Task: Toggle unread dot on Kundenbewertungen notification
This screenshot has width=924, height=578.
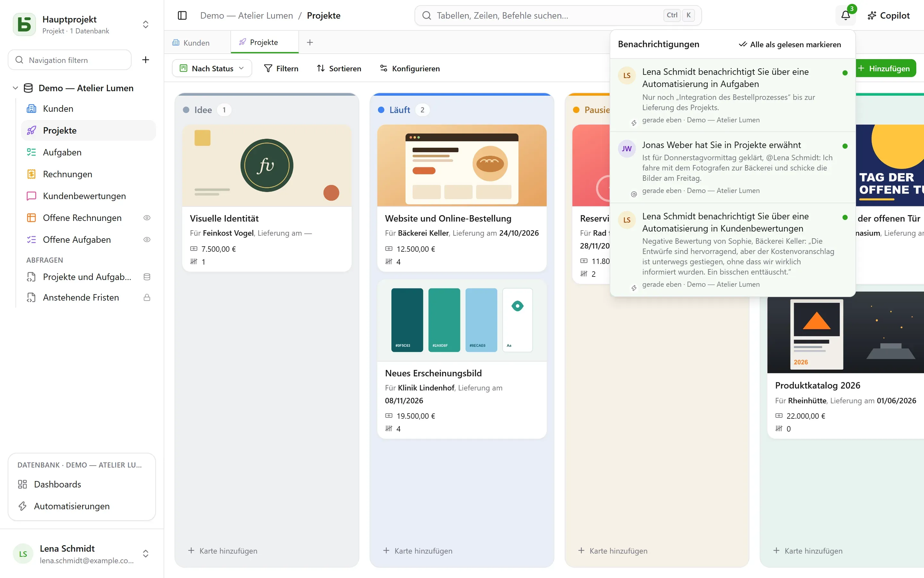Action: pyautogui.click(x=845, y=217)
